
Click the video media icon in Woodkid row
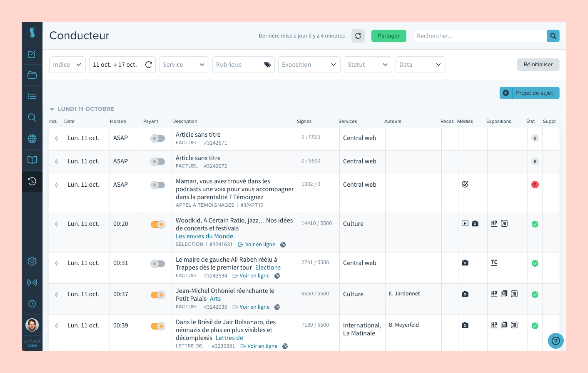[465, 223]
